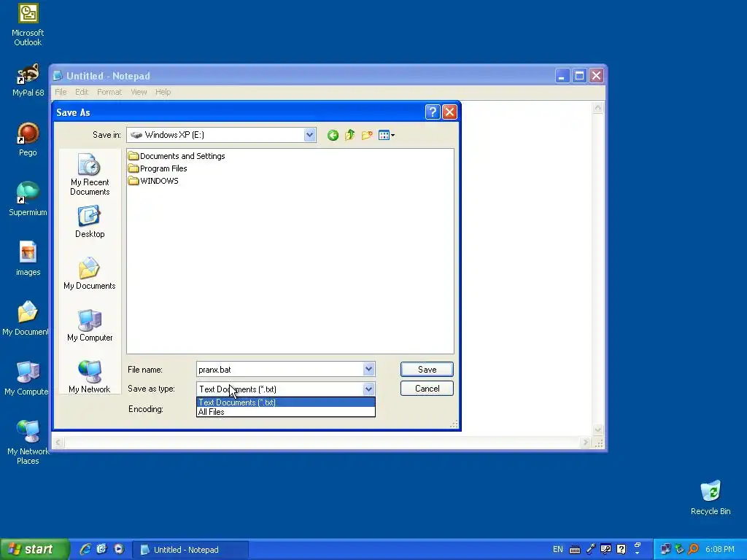Open Notepad View menu
Screen dimensions: 747x560
coord(139,92)
